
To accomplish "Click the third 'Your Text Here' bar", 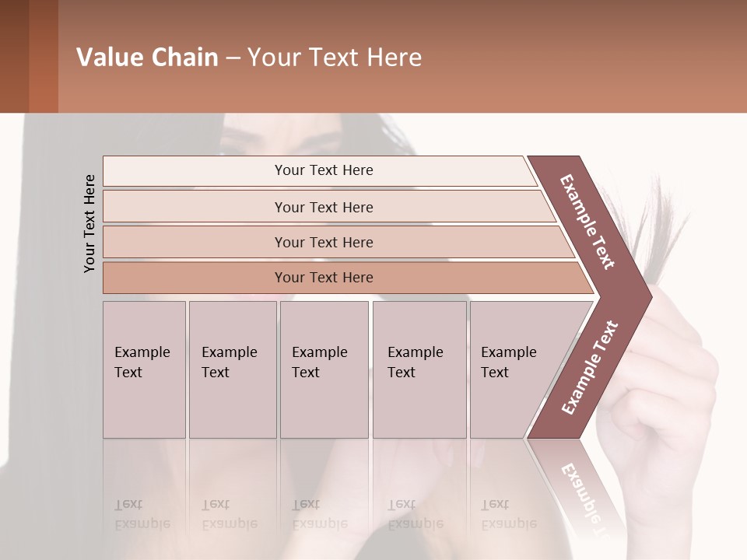I will (338, 242).
